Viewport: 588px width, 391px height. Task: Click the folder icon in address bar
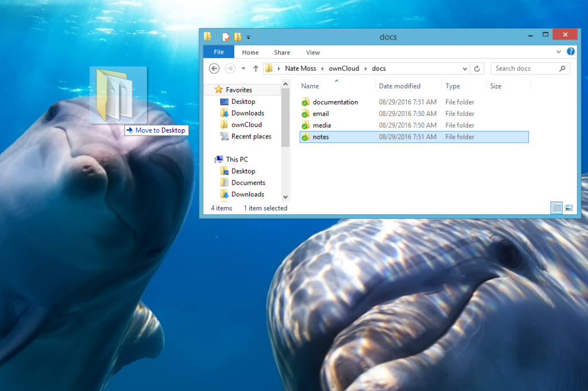coord(269,68)
